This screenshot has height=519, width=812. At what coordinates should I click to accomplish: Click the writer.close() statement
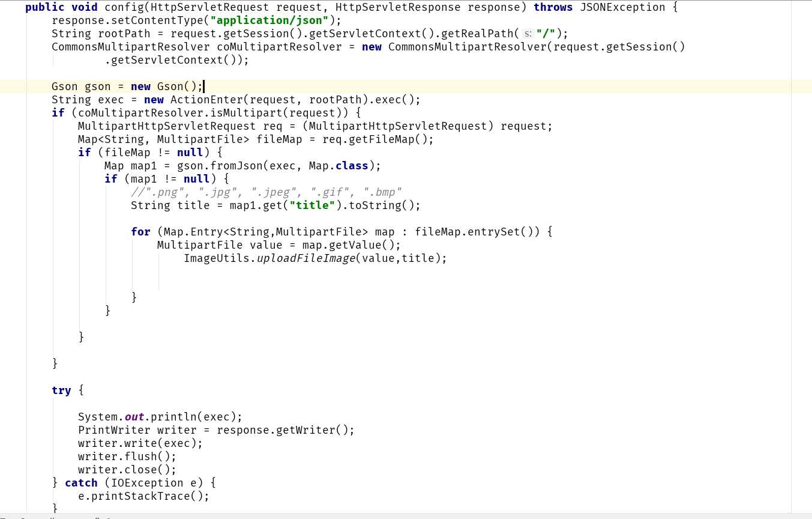pyautogui.click(x=127, y=470)
